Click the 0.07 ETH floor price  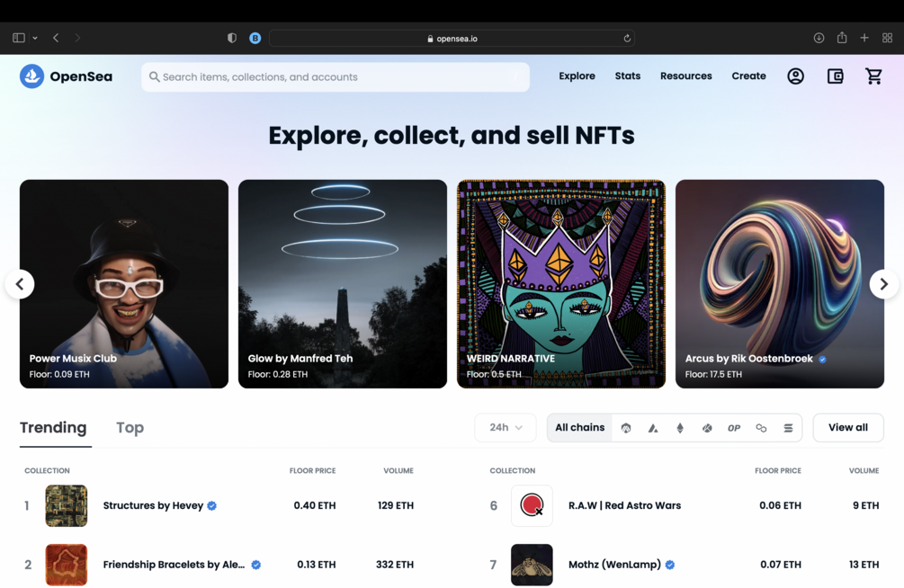[x=781, y=565]
